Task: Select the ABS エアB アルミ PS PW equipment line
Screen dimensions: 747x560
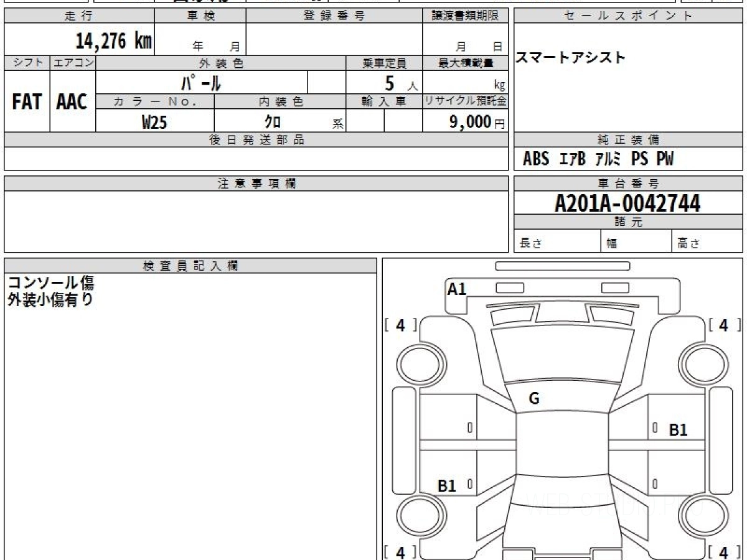Action: click(x=598, y=159)
